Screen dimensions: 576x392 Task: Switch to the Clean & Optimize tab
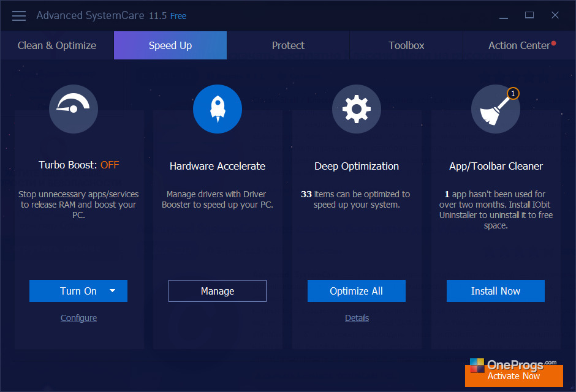point(57,45)
